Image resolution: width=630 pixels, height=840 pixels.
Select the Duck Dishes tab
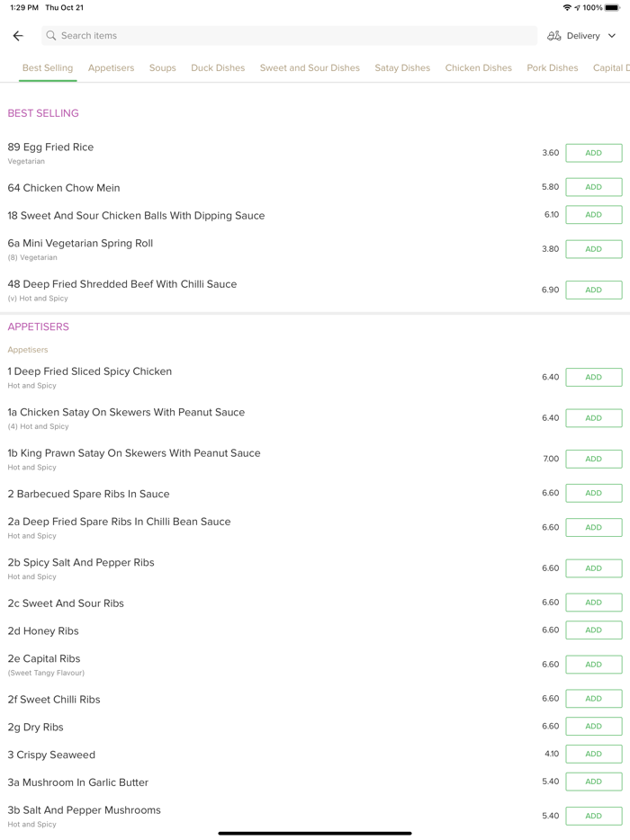218,67
